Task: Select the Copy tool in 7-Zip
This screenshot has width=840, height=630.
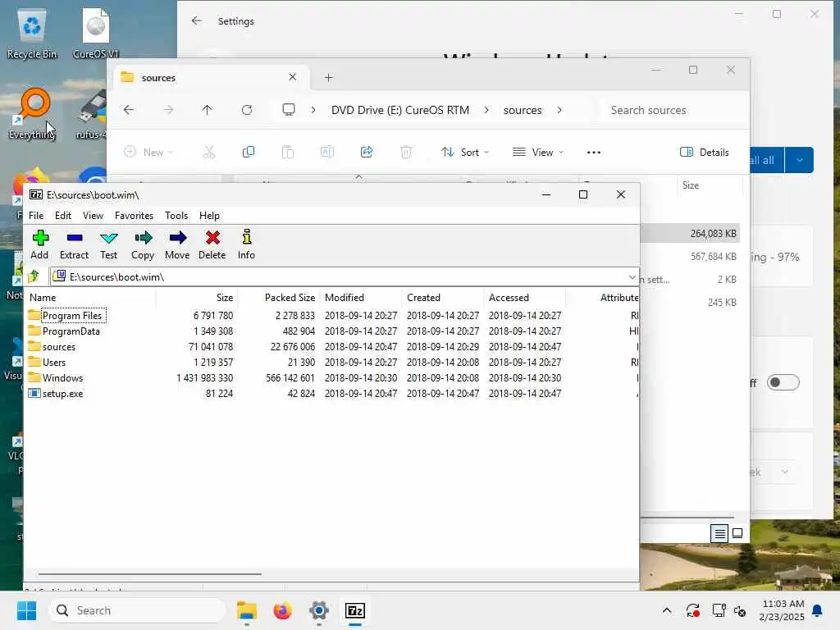Action: (x=143, y=244)
